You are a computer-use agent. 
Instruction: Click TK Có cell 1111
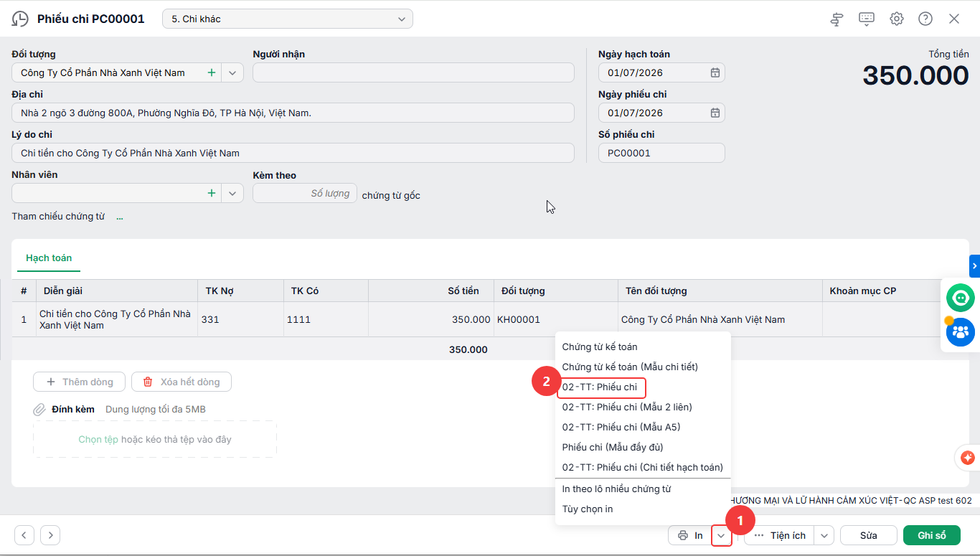tap(326, 320)
